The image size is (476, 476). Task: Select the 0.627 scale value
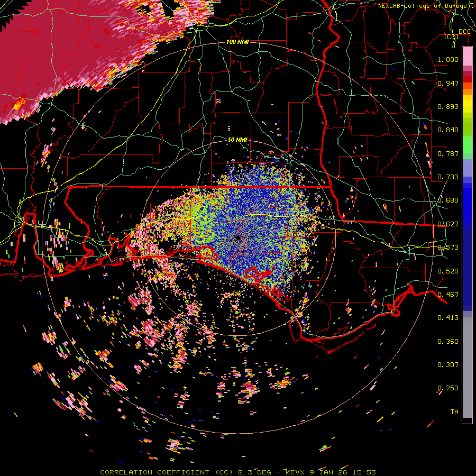(x=448, y=224)
